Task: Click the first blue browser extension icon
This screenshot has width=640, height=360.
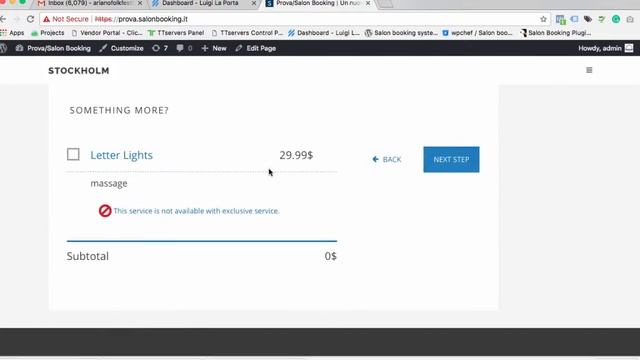Action: pos(560,19)
